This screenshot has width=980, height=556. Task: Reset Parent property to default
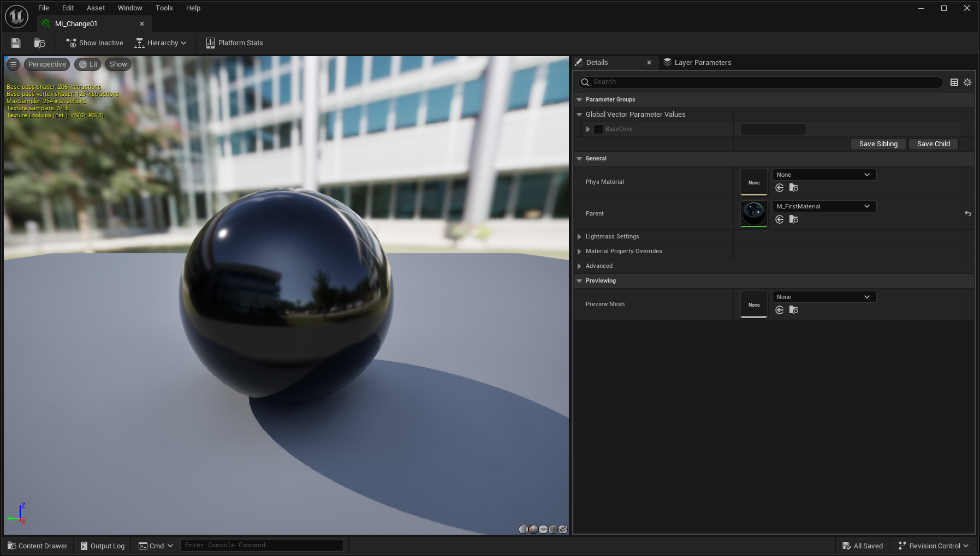(x=968, y=213)
